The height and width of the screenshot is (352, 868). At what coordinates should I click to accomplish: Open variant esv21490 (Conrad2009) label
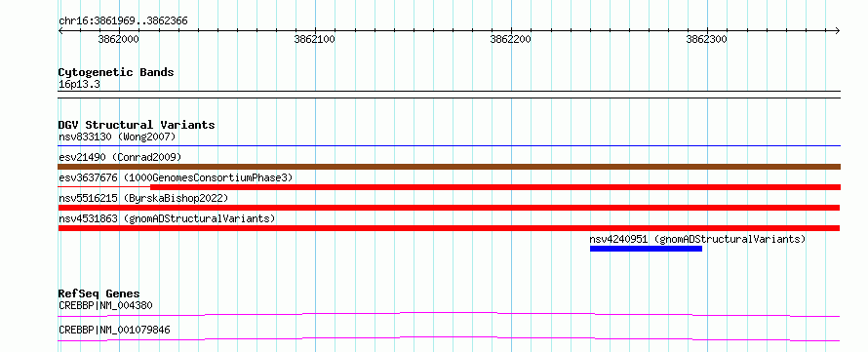pos(120,157)
